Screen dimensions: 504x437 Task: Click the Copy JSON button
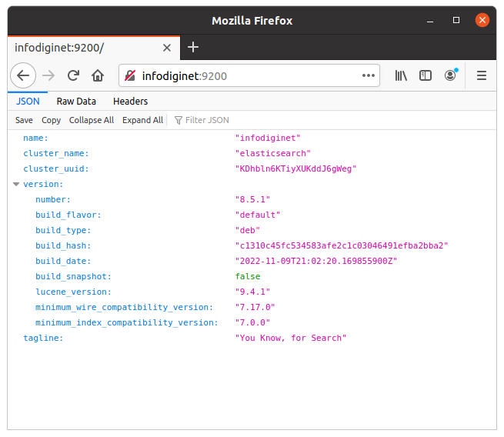[51, 120]
